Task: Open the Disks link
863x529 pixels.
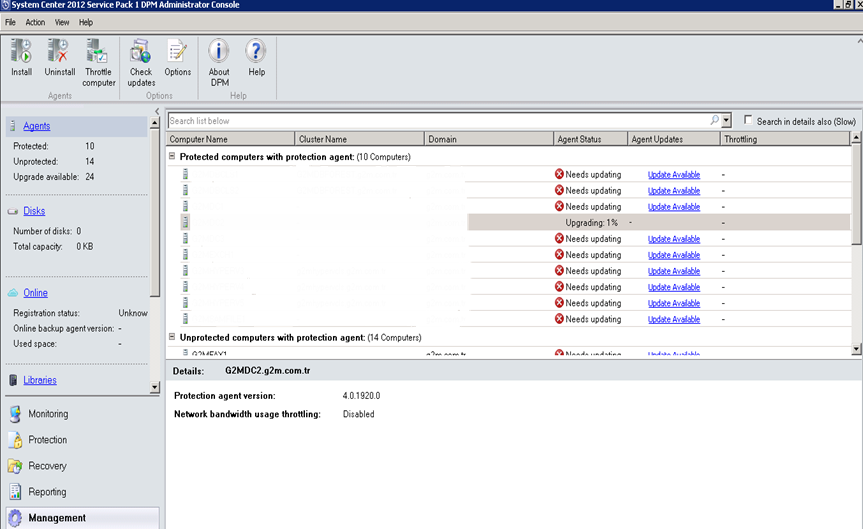Action: click(x=34, y=211)
